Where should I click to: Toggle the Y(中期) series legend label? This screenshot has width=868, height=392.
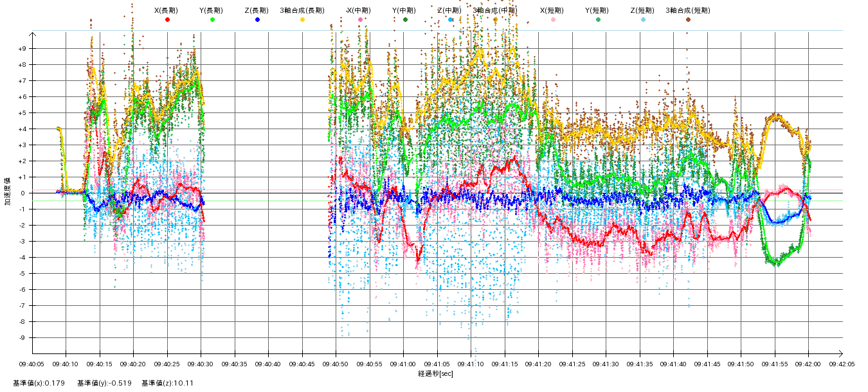[404, 10]
